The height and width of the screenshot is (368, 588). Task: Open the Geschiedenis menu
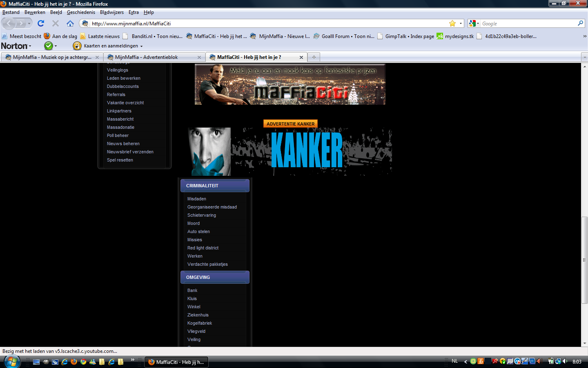click(81, 12)
